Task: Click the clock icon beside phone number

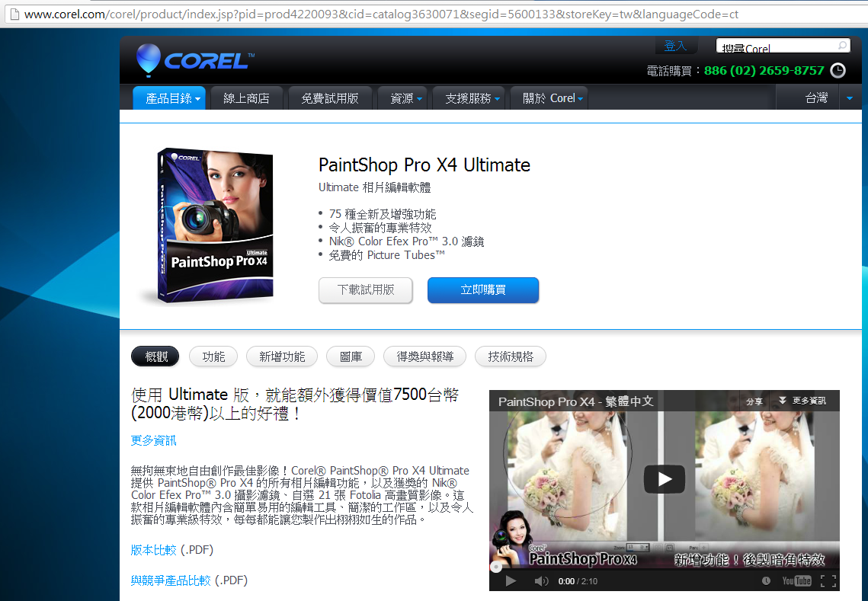Action: click(x=838, y=71)
